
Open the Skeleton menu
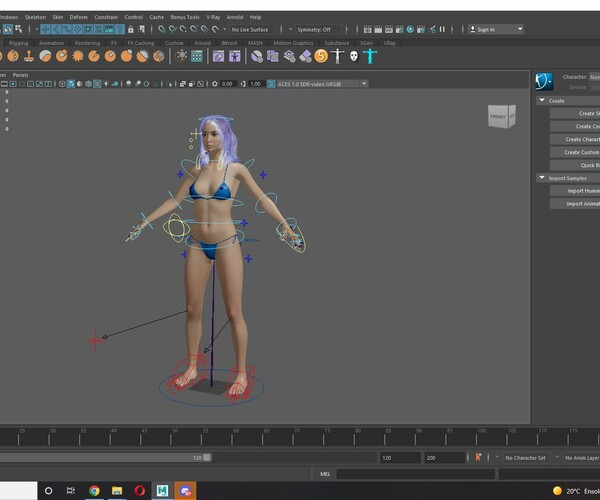[35, 17]
